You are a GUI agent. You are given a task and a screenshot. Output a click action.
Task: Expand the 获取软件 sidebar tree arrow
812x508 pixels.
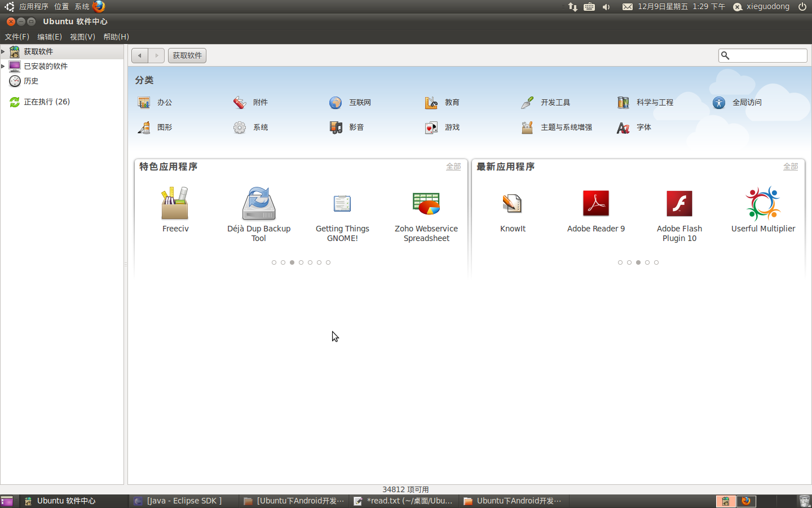[3, 51]
